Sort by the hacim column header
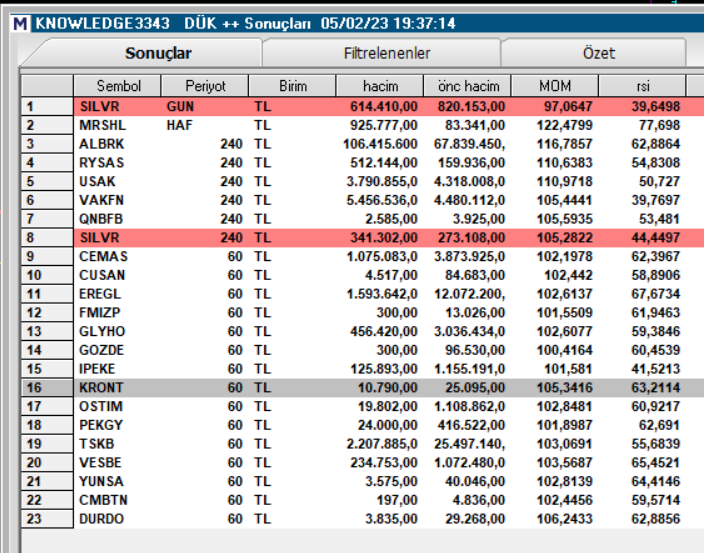Viewport: 704px width, 553px height. click(380, 86)
